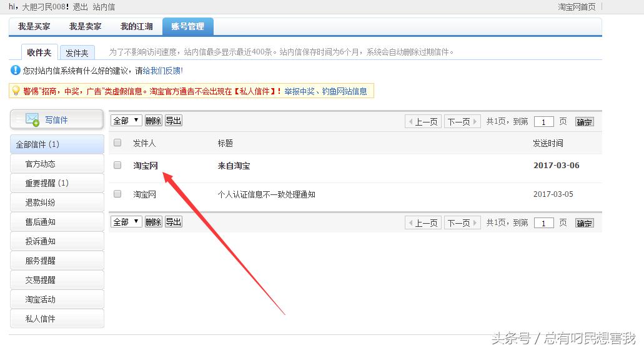This screenshot has width=644, height=350.
Task: Open the 收件夹 inbox tab
Action: click(39, 52)
